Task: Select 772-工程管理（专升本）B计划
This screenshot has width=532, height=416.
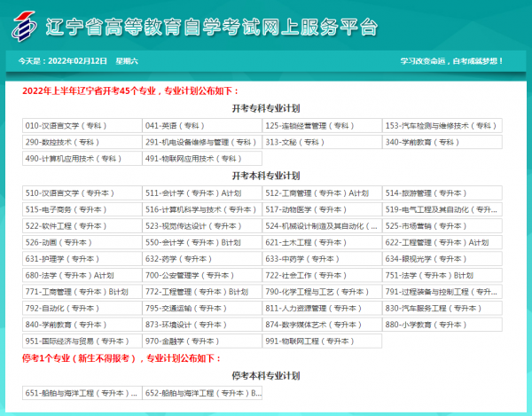Action: [x=202, y=292]
